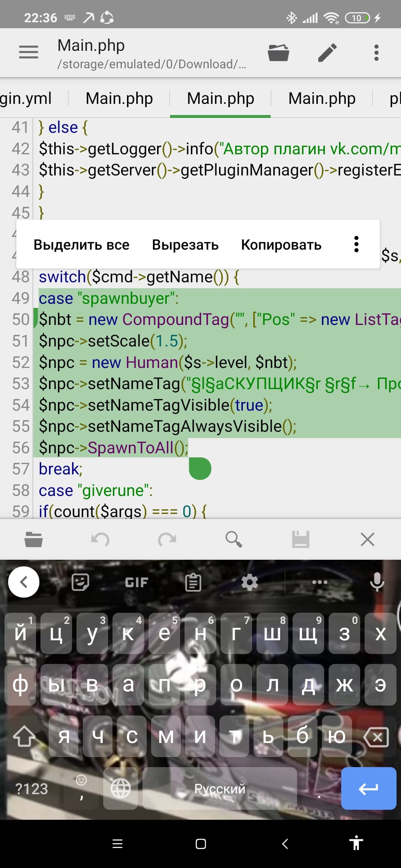
Task: Close the bottom editor toolbar
Action: (368, 539)
